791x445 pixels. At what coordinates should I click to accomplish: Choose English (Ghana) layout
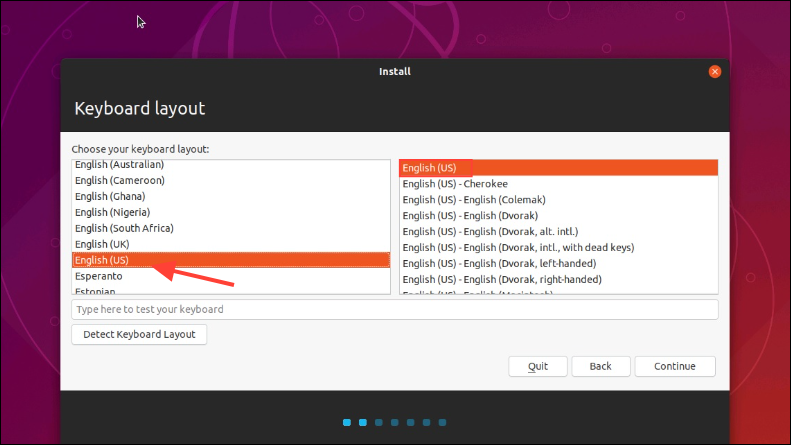coord(231,196)
